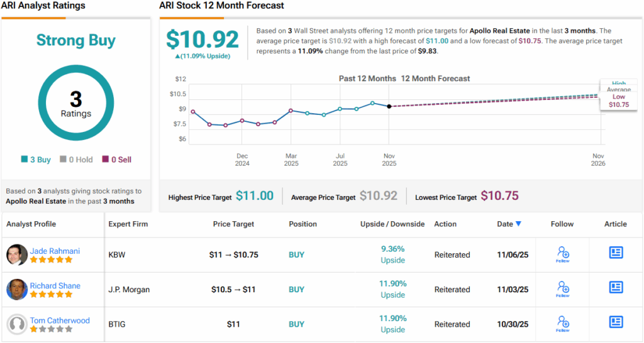Click Richard Shane's profile photo
The height and width of the screenshot is (343, 644).
[17, 289]
